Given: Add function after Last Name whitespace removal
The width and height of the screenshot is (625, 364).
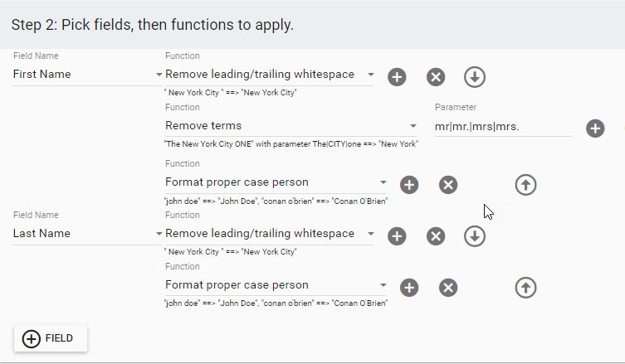Looking at the screenshot, I should tap(397, 236).
